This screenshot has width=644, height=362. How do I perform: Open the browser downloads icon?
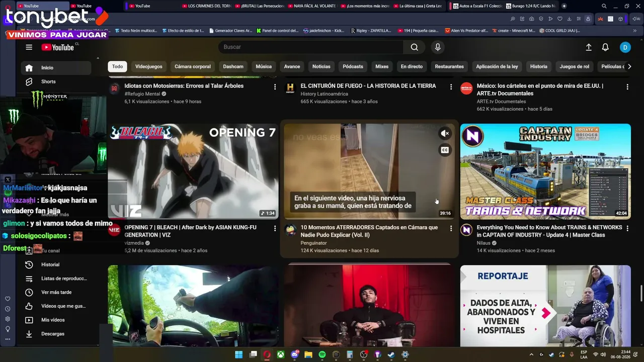point(569,19)
